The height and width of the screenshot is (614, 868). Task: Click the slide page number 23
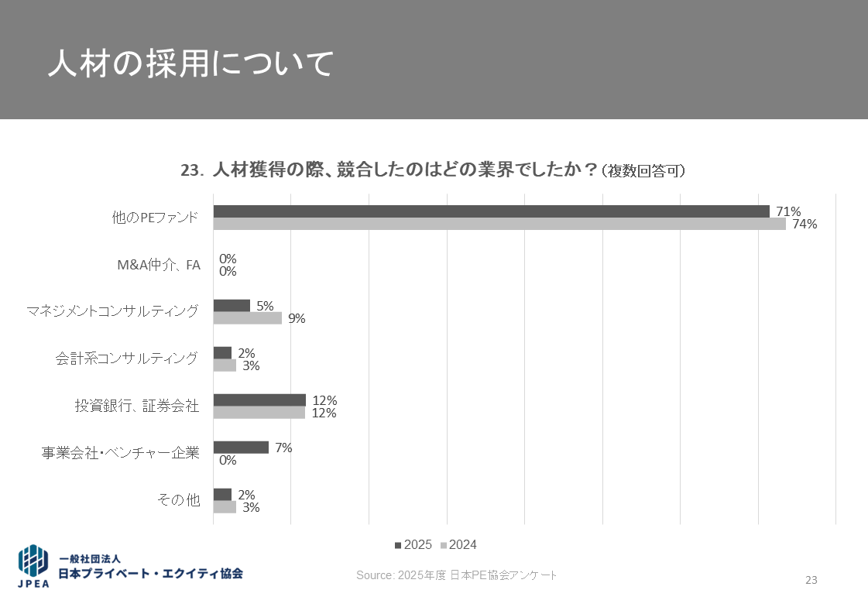[811, 580]
